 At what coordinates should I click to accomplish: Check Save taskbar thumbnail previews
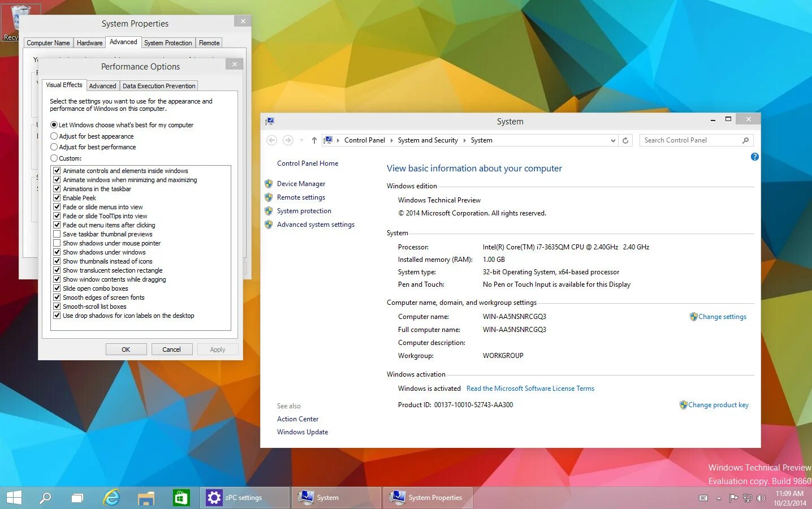click(57, 234)
